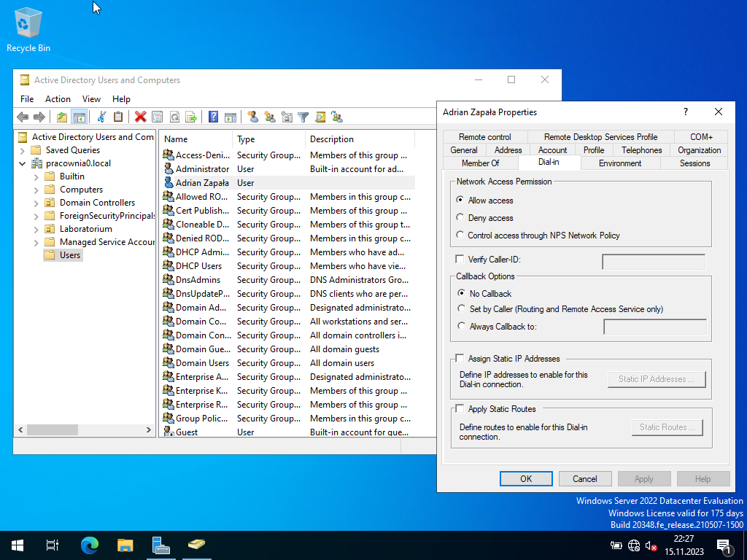The width and height of the screenshot is (747, 560).
Task: Expand the Saved Queries node
Action: (x=23, y=150)
